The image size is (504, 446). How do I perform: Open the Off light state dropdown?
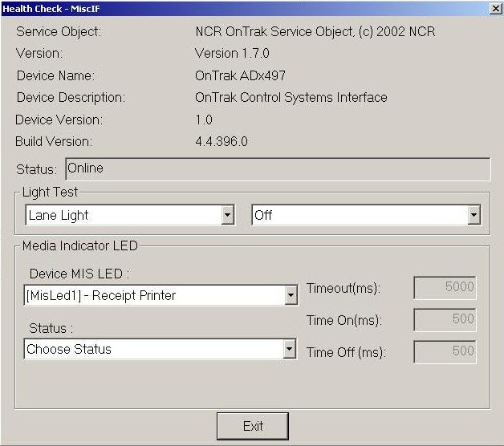(367, 215)
